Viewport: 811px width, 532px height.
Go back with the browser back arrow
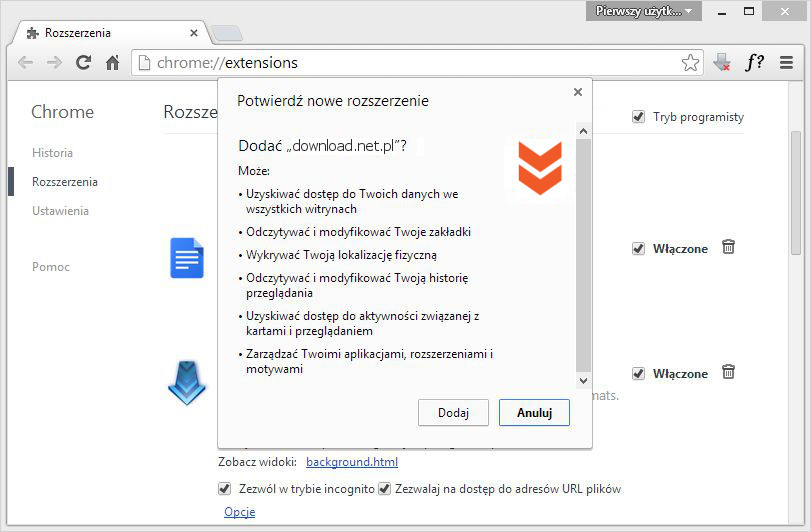pos(25,63)
